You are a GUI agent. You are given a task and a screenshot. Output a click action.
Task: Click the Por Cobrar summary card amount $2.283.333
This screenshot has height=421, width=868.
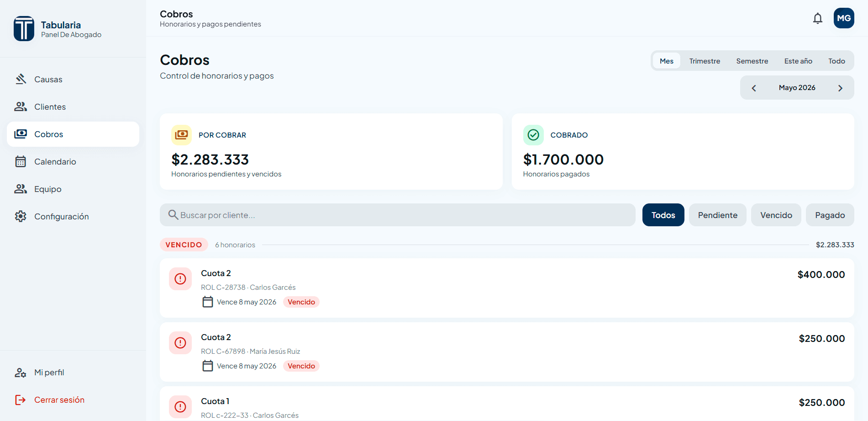(210, 160)
